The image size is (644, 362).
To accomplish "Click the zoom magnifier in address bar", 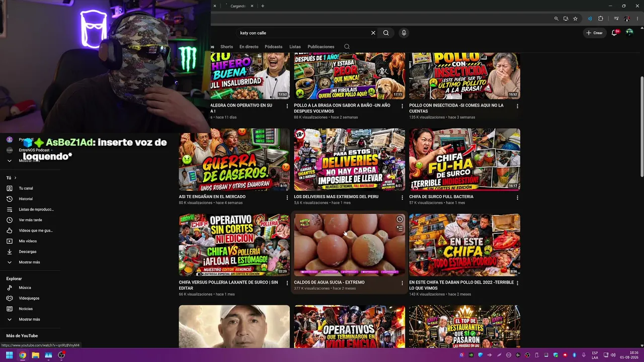I will [x=556, y=19].
